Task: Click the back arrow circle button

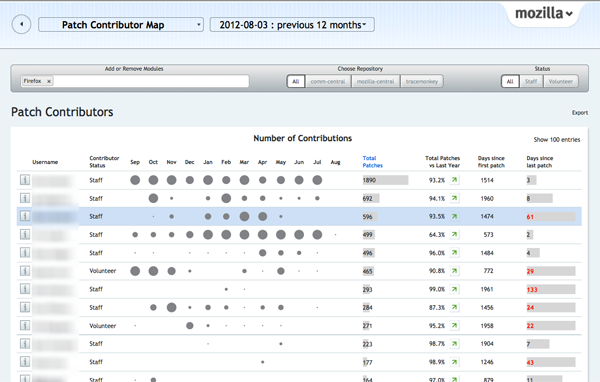Action: click(21, 24)
